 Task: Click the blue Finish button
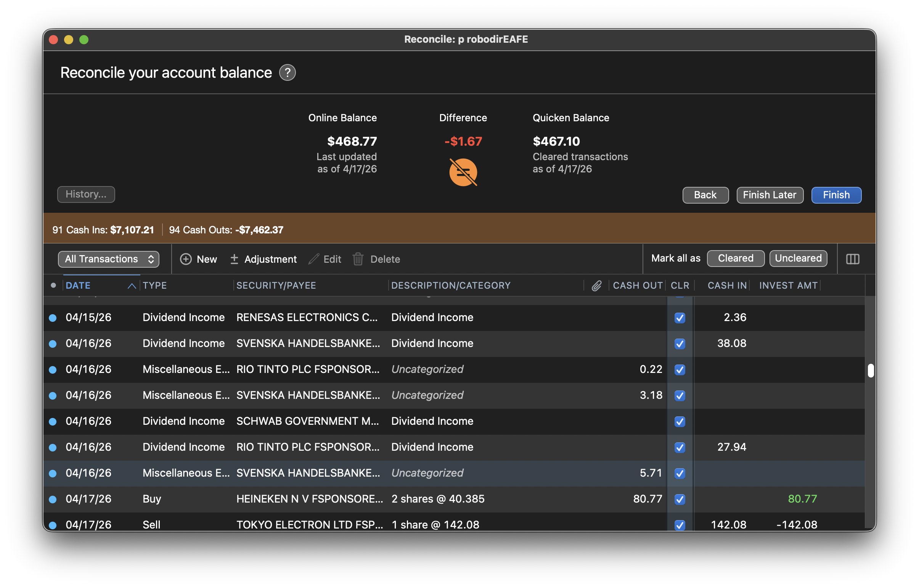[x=836, y=195]
